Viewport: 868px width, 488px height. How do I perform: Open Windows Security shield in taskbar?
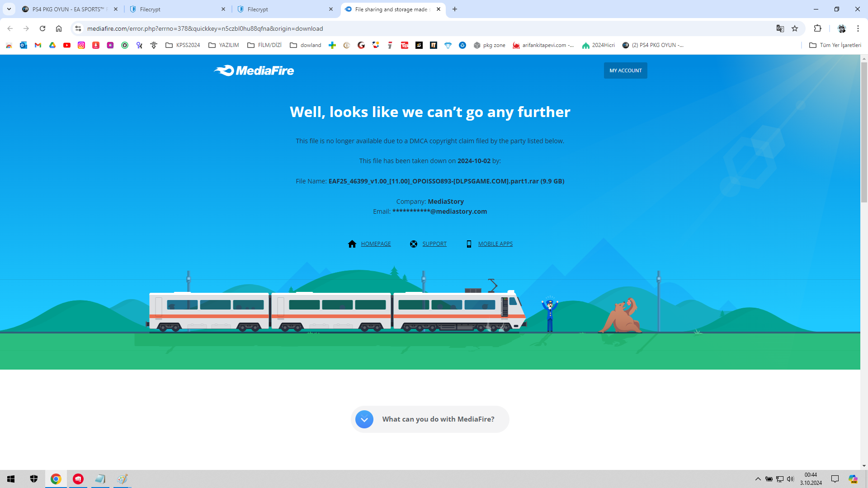(x=34, y=479)
